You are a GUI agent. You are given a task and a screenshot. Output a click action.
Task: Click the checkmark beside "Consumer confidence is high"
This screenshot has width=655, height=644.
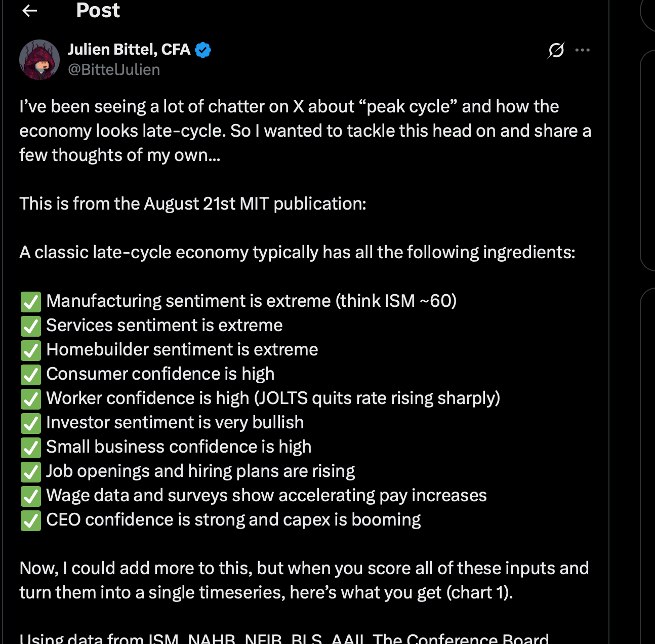(31, 375)
